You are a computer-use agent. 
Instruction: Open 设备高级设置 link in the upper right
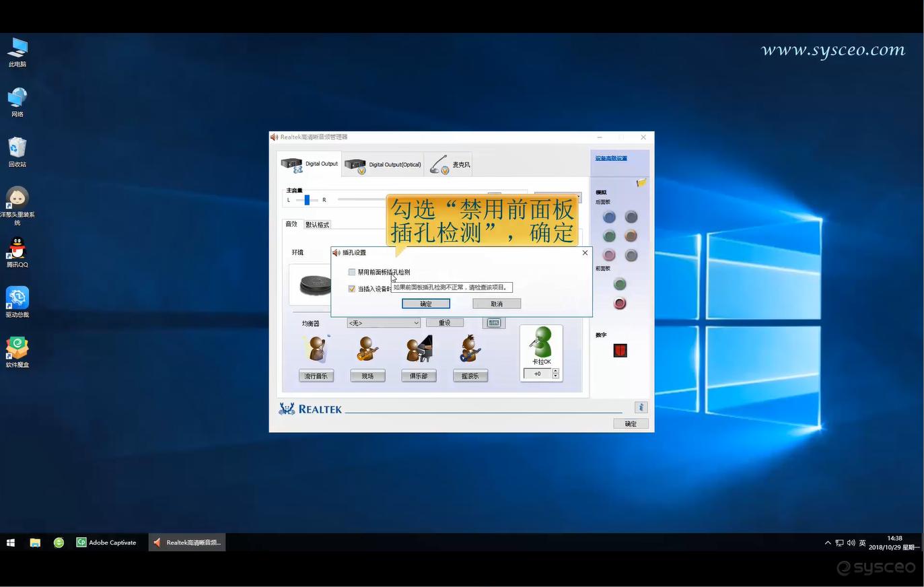click(610, 158)
